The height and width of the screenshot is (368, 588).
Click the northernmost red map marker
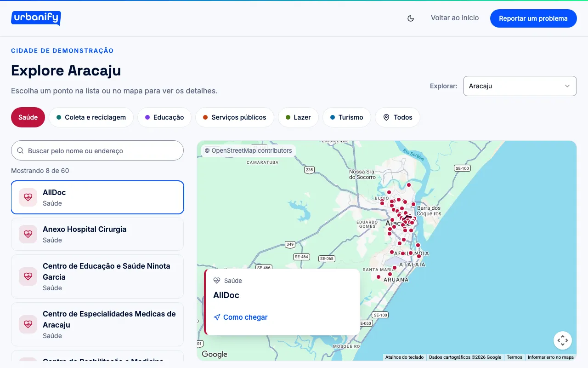(x=409, y=185)
